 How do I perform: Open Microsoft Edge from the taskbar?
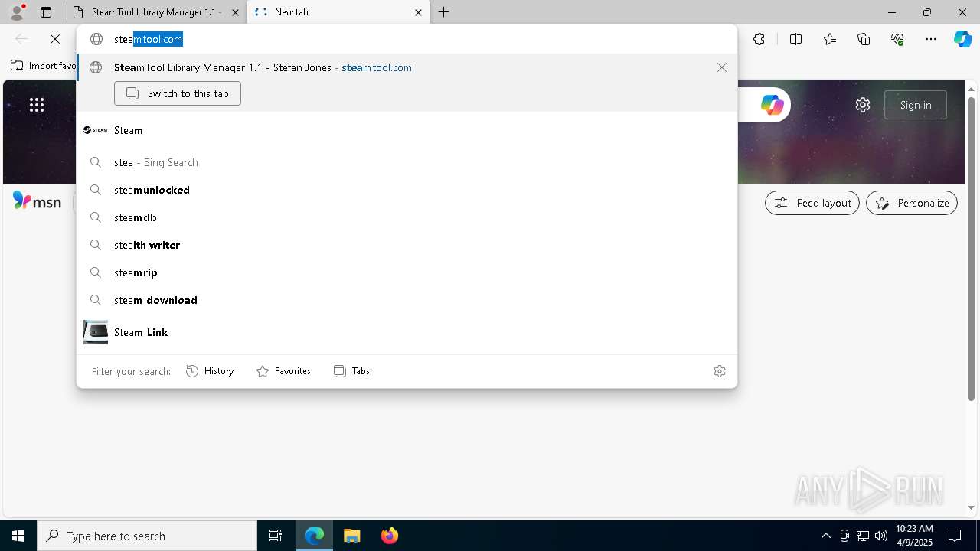coord(315,536)
